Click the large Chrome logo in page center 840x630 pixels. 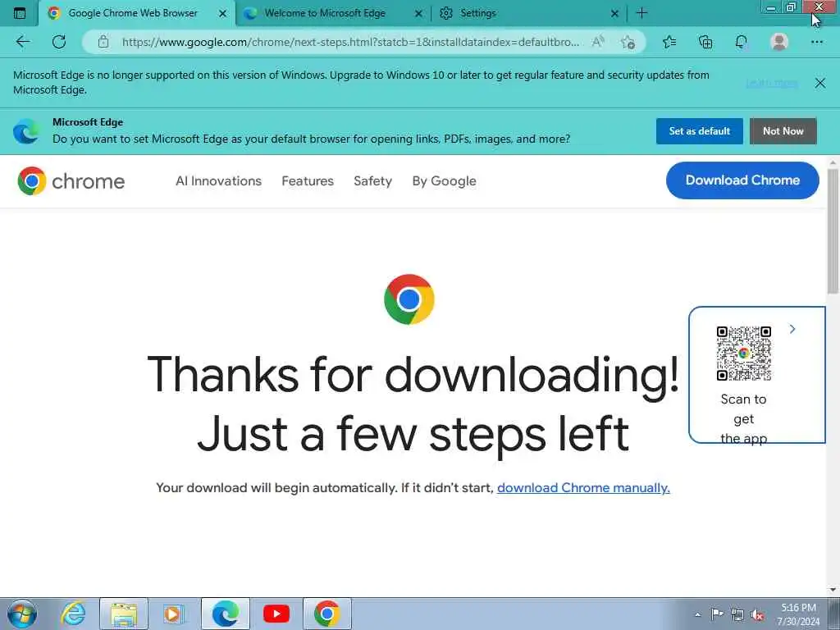click(x=409, y=299)
